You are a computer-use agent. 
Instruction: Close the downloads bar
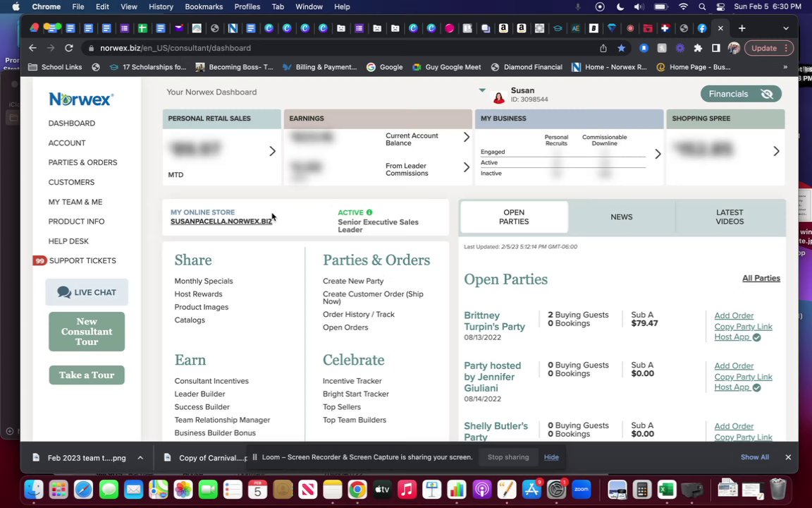pos(788,457)
